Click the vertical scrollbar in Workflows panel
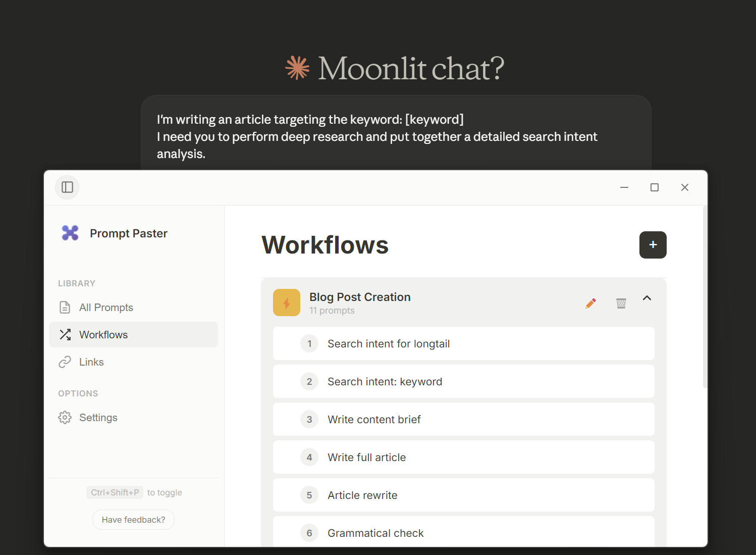Image resolution: width=756 pixels, height=555 pixels. (x=705, y=298)
